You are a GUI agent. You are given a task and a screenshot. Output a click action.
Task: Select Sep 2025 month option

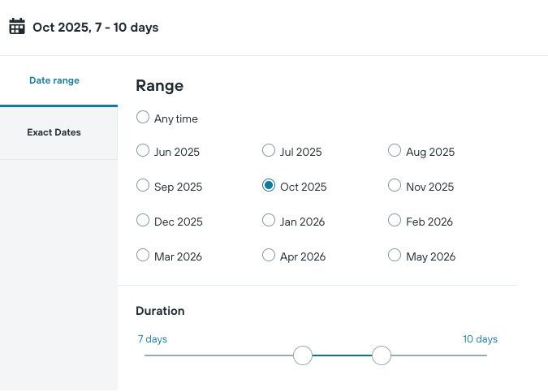[143, 186]
